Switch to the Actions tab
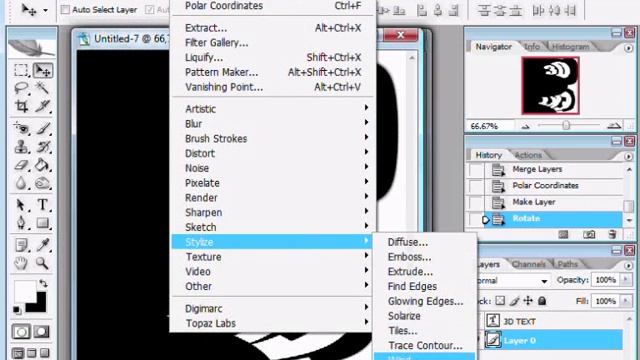Screen dimensions: 640x360 pyautogui.click(x=528, y=155)
